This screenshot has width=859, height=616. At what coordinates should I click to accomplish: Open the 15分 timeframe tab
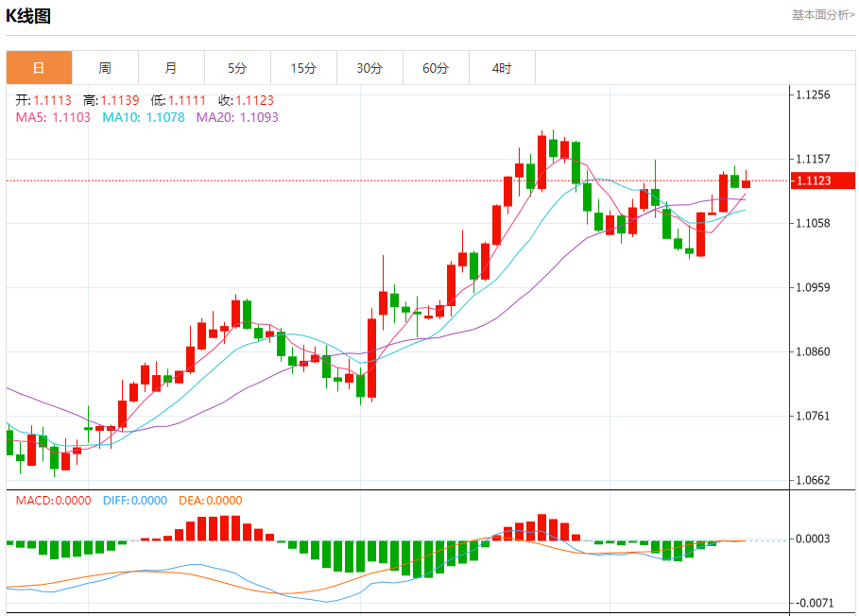(x=303, y=68)
